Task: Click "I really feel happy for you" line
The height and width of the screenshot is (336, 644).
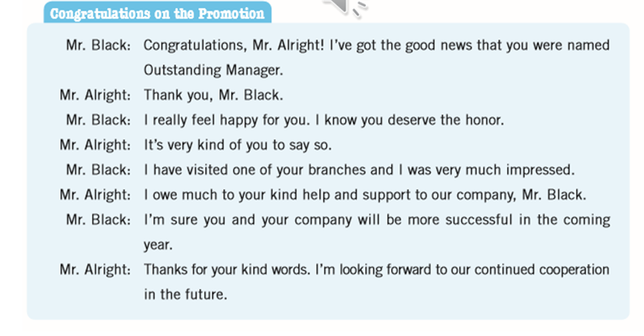Action: pos(323,120)
